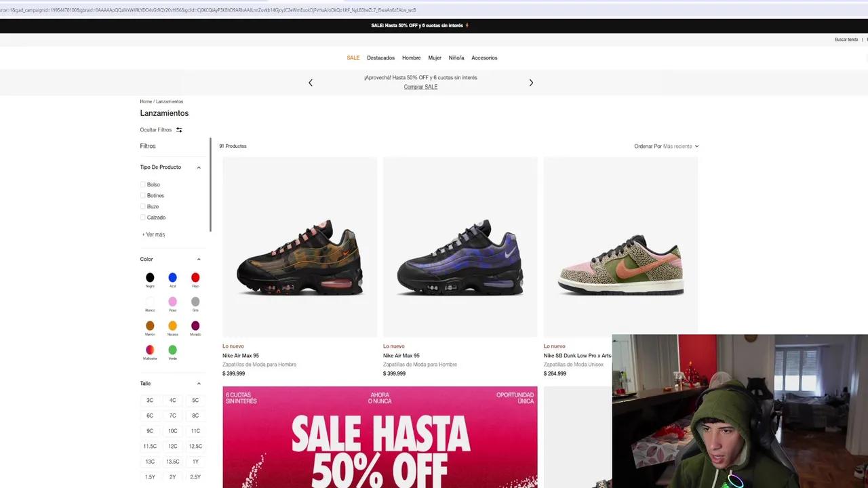Select size 11C
This screenshot has width=868, height=488.
(x=195, y=431)
